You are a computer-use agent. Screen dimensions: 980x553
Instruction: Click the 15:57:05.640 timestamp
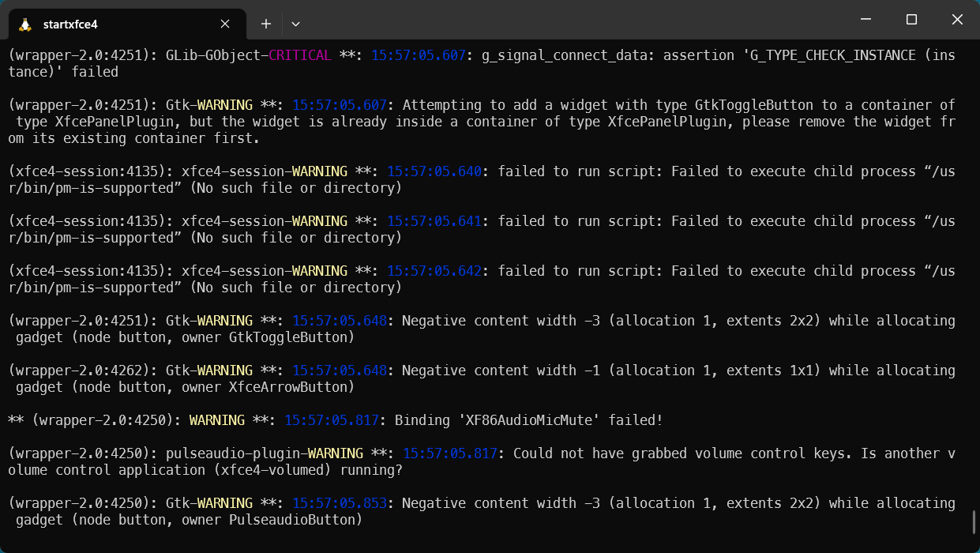click(434, 171)
